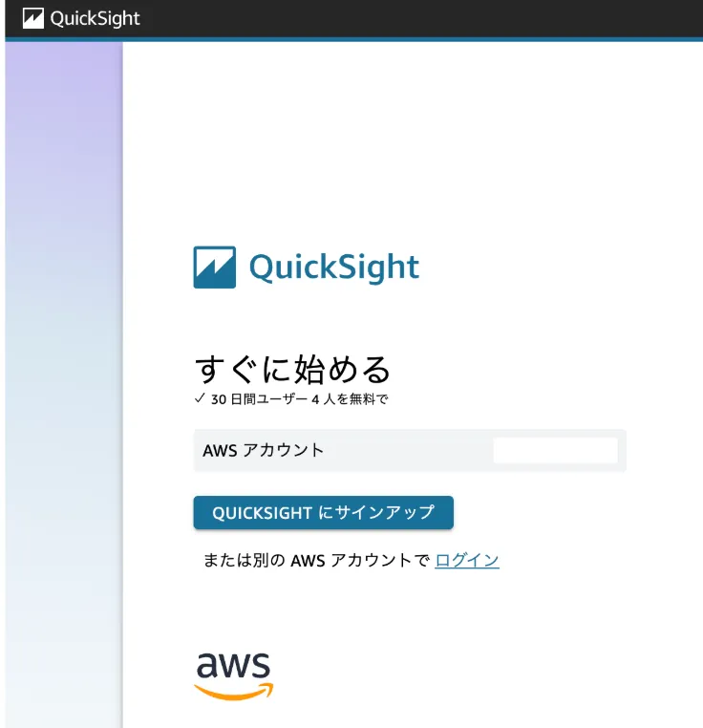Screen dimensions: 703x728
Task: Click the dark header bar empty area
Action: (430, 19)
